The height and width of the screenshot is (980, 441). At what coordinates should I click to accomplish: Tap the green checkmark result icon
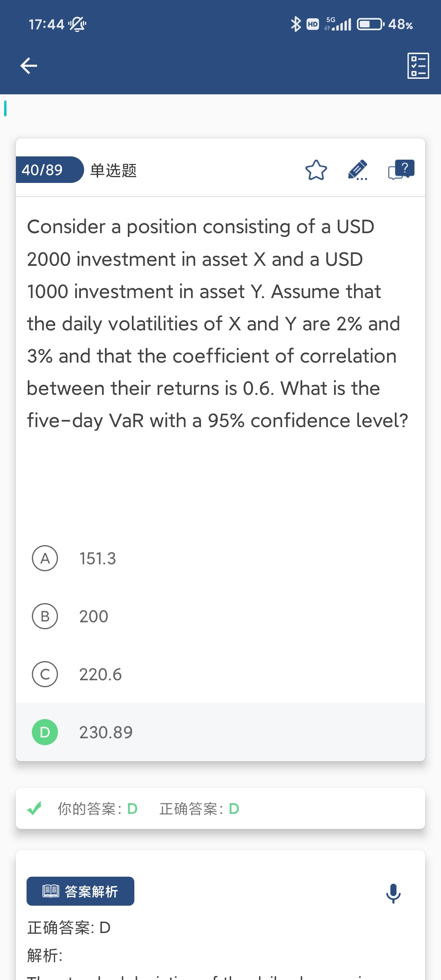(x=34, y=808)
